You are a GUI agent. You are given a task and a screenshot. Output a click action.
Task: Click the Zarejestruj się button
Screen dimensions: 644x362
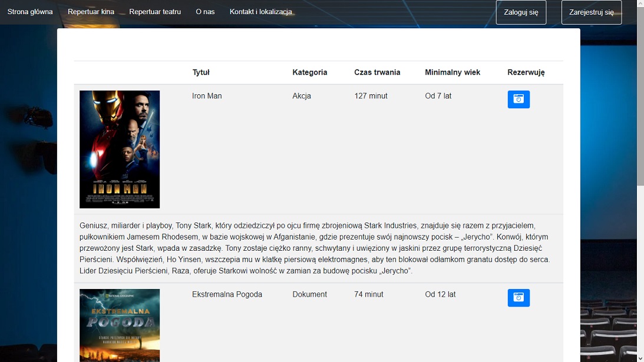click(x=592, y=12)
